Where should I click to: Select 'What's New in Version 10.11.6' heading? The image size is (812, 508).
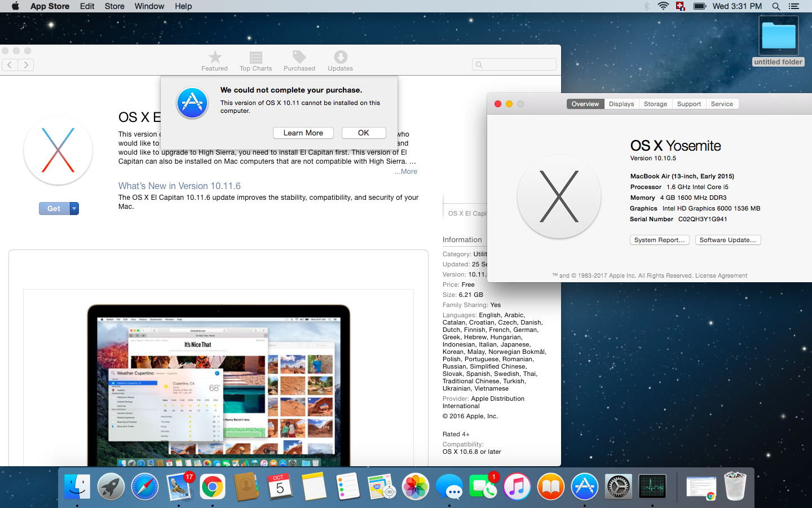tap(179, 186)
